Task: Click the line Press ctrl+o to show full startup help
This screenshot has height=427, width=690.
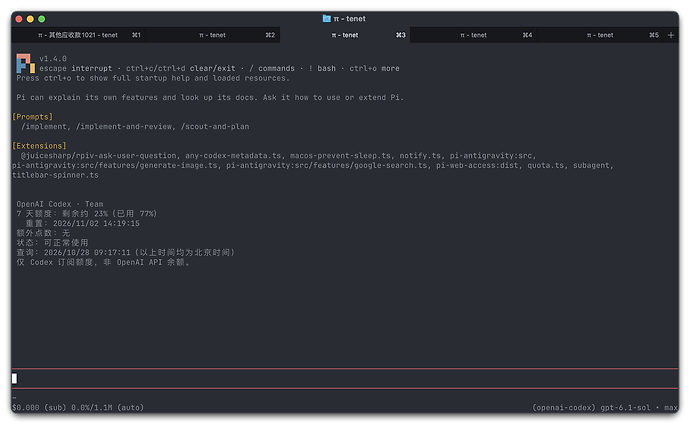Action: click(153, 78)
